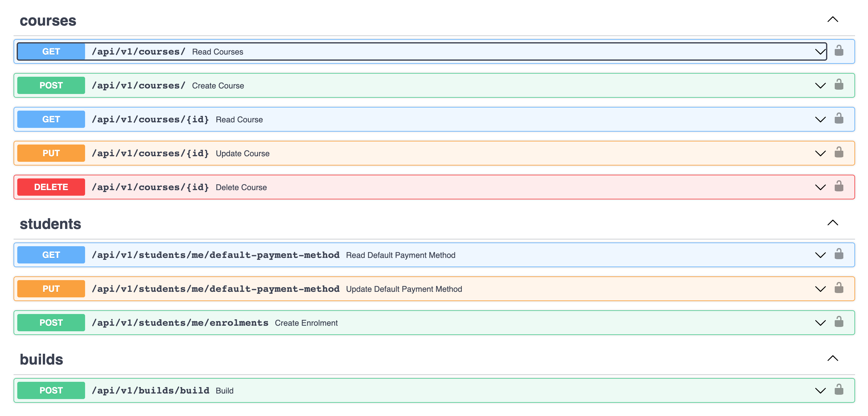Image resolution: width=868 pixels, height=416 pixels.
Task: Open authorization lock for GET Read Course
Action: pyautogui.click(x=839, y=118)
